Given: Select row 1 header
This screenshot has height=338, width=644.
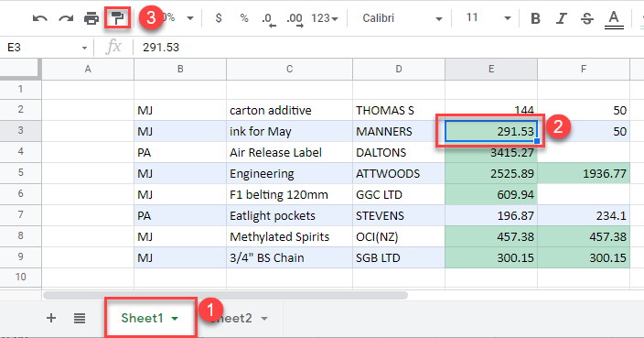Looking at the screenshot, I should [x=20, y=89].
